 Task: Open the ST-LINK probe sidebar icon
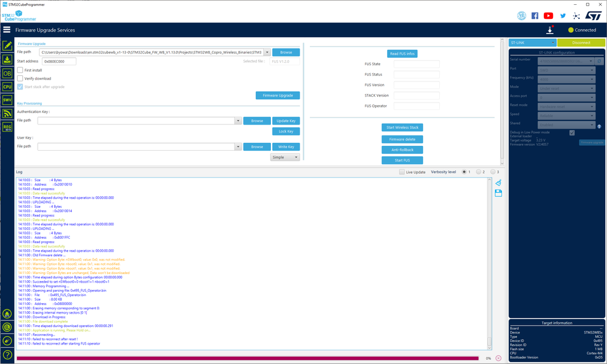pos(7,341)
